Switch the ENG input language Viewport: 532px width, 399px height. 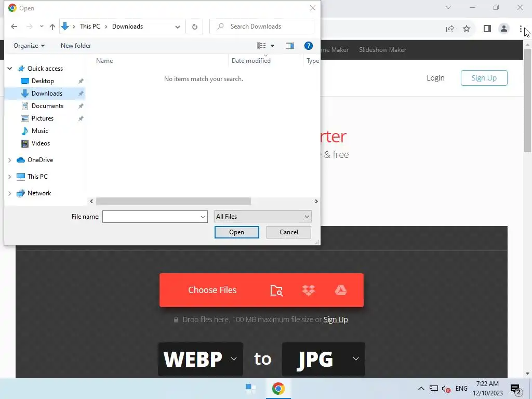pos(461,389)
